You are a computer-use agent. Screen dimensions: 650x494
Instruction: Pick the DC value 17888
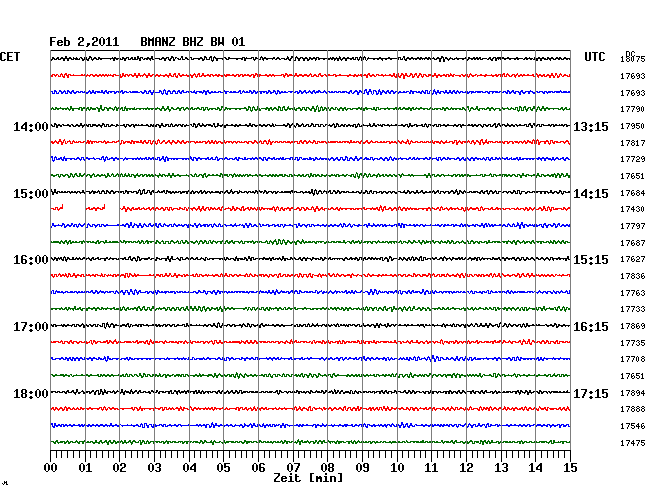click(x=633, y=409)
